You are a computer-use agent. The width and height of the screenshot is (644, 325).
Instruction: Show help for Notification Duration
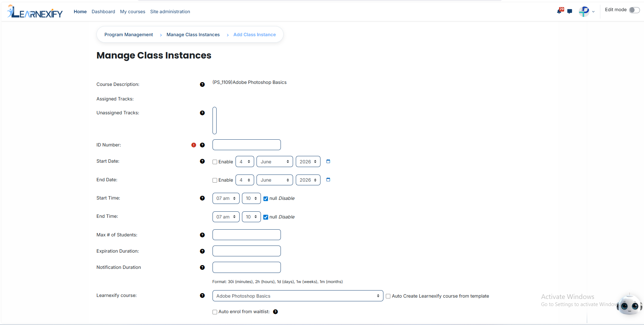pos(202,268)
